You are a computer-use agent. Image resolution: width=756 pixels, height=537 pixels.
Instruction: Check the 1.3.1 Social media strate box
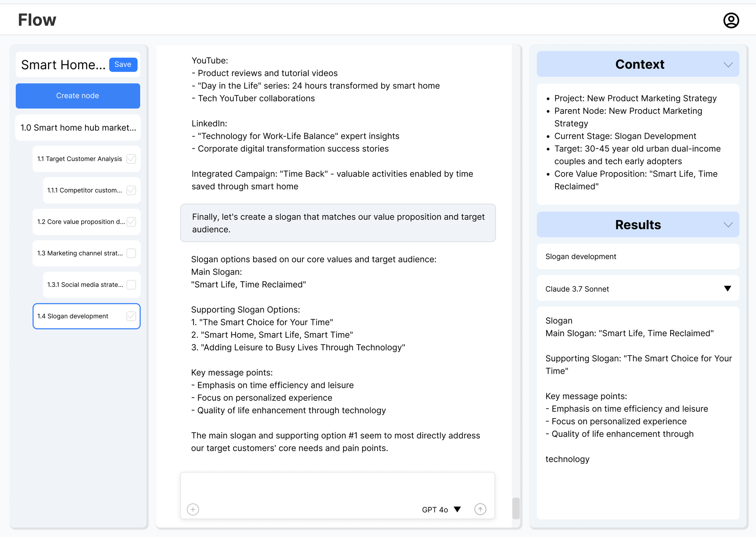132,285
